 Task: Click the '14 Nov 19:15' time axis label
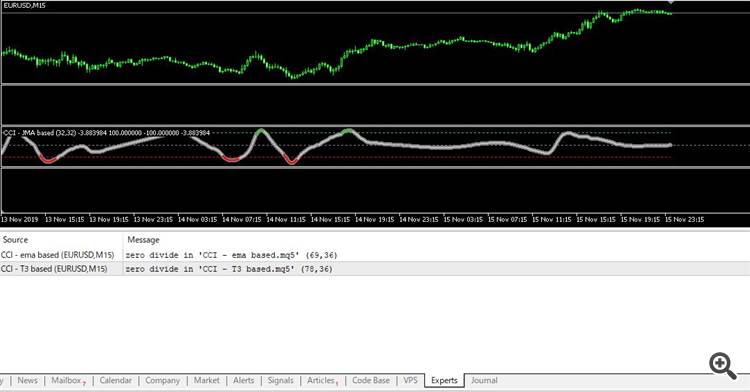click(x=375, y=220)
